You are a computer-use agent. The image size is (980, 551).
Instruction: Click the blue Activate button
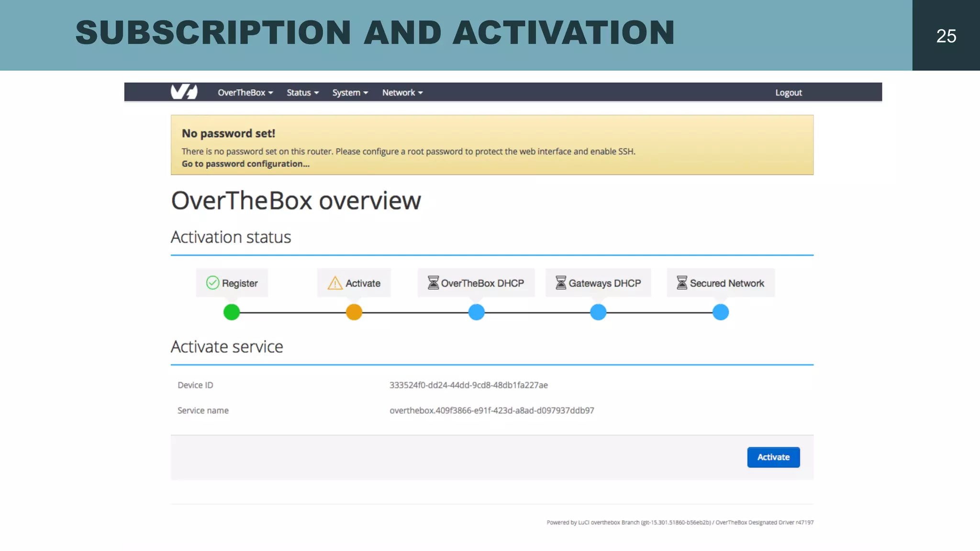[x=773, y=457]
